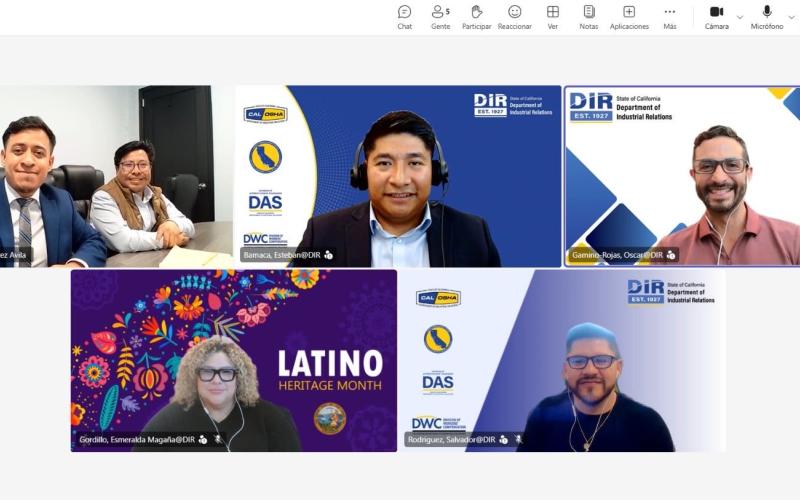This screenshot has height=500, width=800.
Task: Click muted mic icon on Gordillo tile
Action: coord(218,439)
